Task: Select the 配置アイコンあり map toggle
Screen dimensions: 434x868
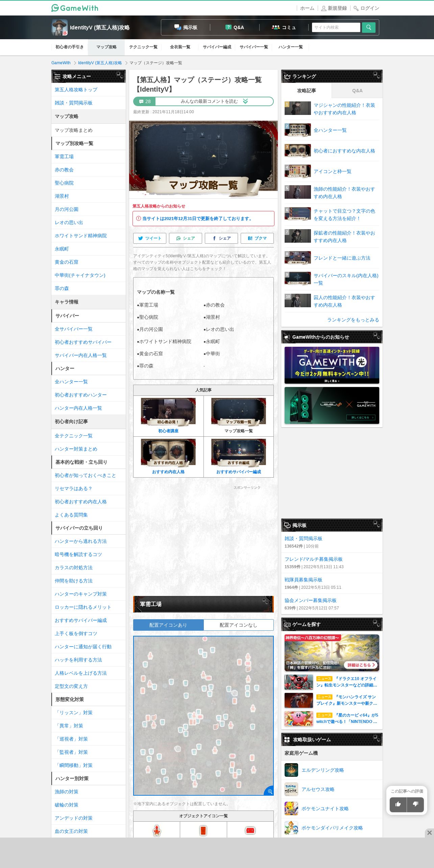Action: tap(168, 625)
